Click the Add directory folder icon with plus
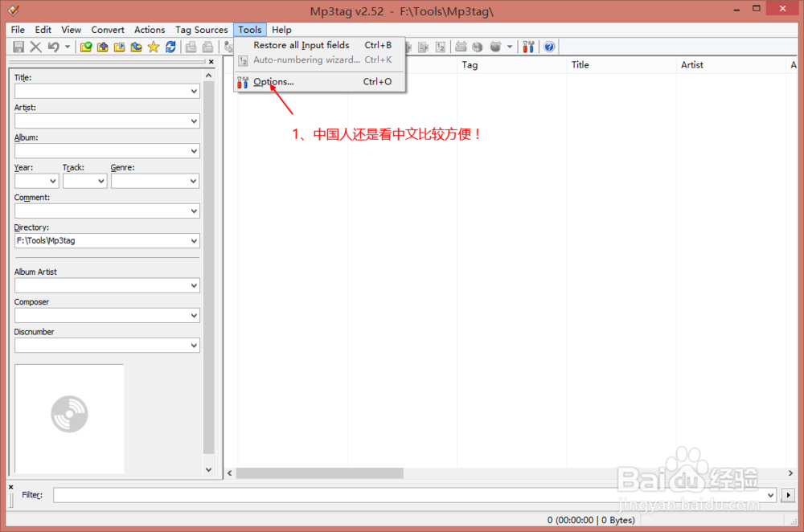This screenshot has width=804, height=532. [103, 47]
